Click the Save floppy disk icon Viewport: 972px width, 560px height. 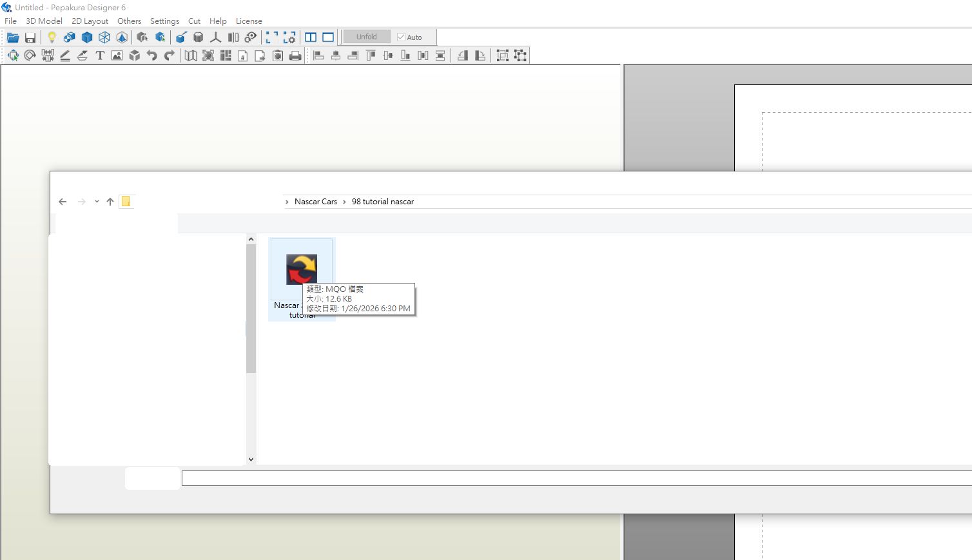pyautogui.click(x=30, y=37)
